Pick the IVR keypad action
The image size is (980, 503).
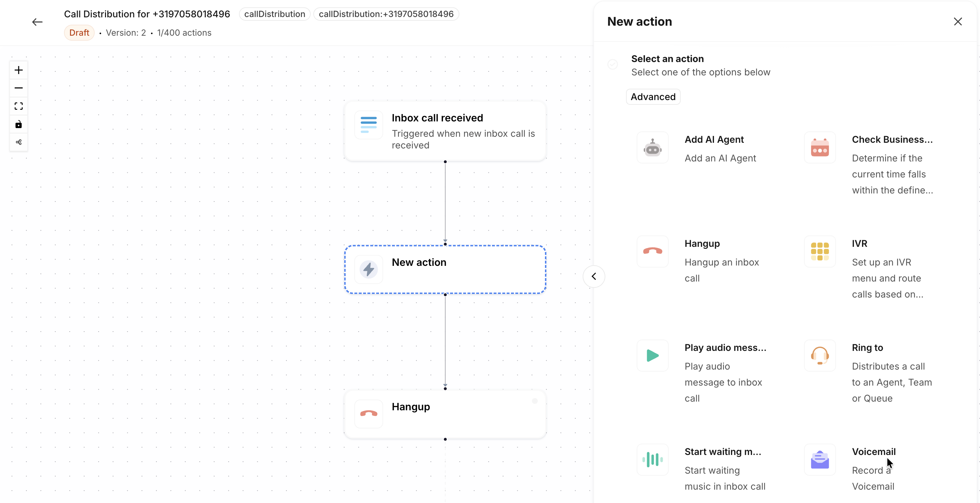(819, 251)
